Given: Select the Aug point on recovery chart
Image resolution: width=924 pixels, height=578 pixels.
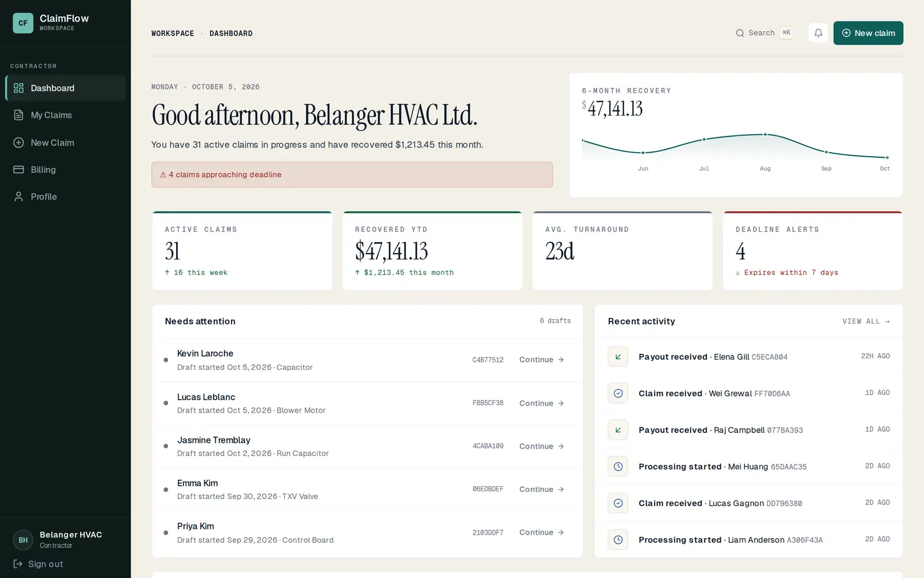Looking at the screenshot, I should [765, 134].
